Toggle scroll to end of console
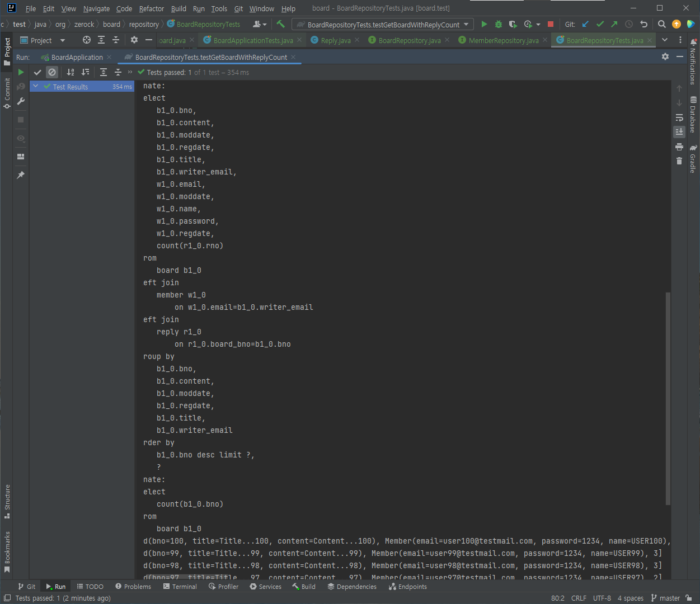 click(679, 132)
